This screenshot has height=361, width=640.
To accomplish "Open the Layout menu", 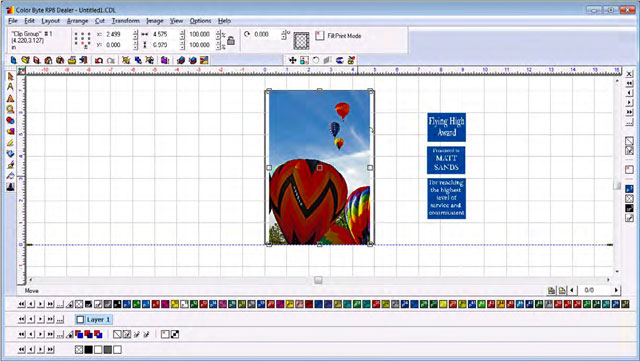I will (x=51, y=21).
